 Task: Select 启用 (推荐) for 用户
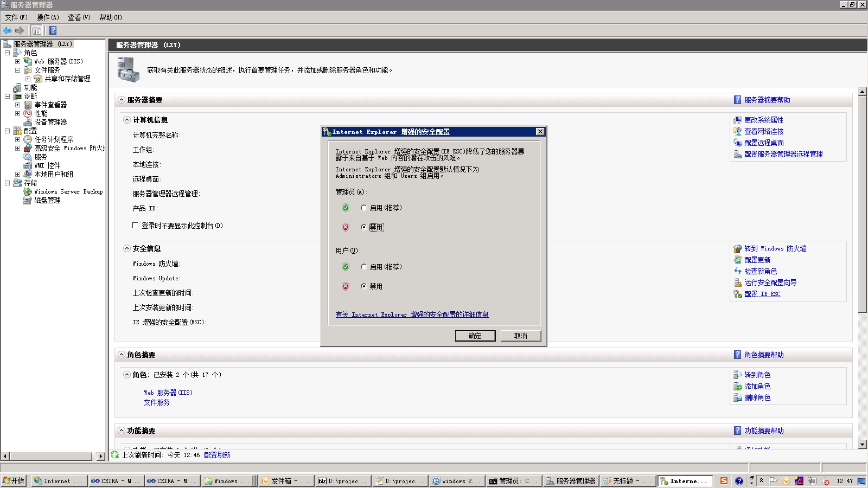(x=364, y=267)
